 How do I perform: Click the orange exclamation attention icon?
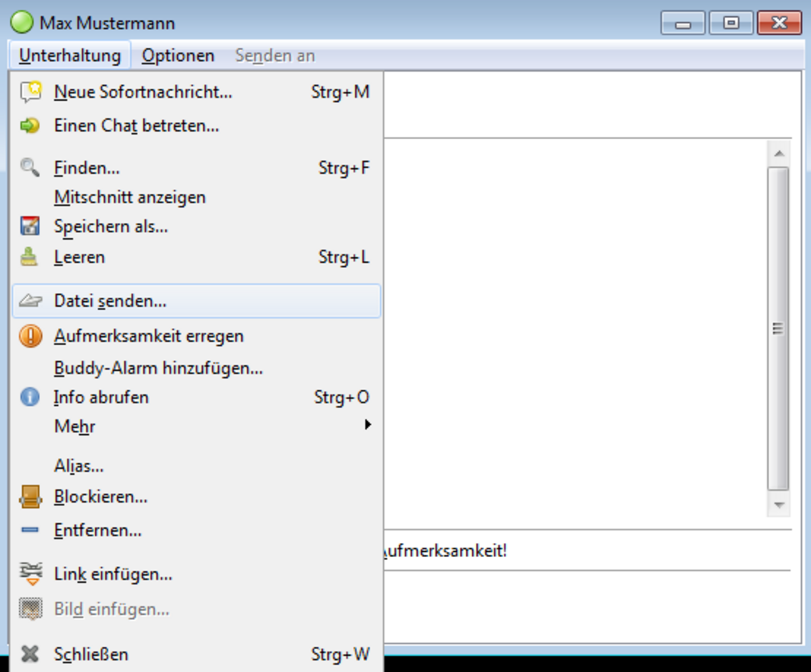[30, 336]
